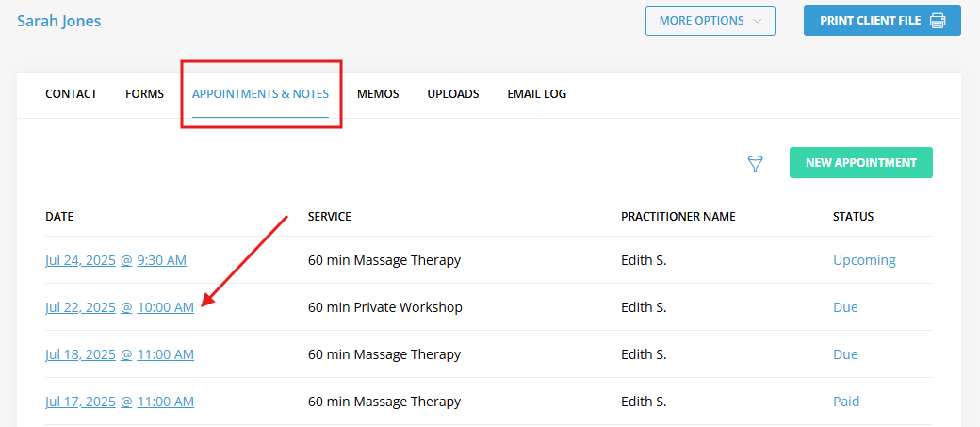Click the Paid status link
The image size is (980, 427).
point(846,402)
